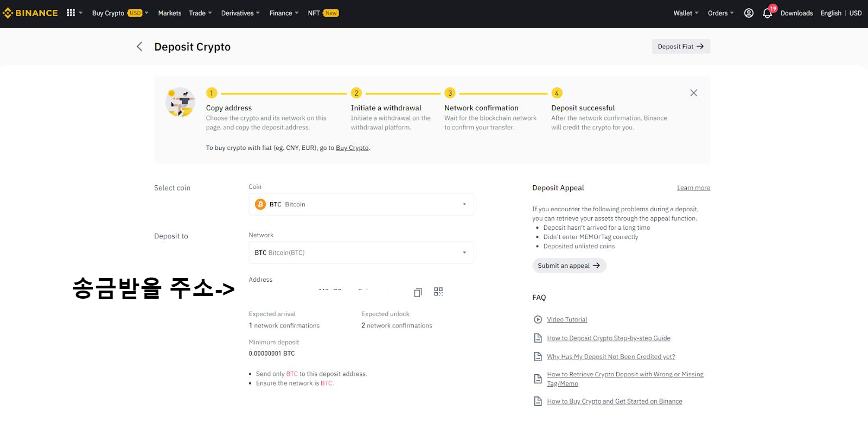This screenshot has height=422, width=868.
Task: Click the Binance logo
Action: (x=30, y=13)
